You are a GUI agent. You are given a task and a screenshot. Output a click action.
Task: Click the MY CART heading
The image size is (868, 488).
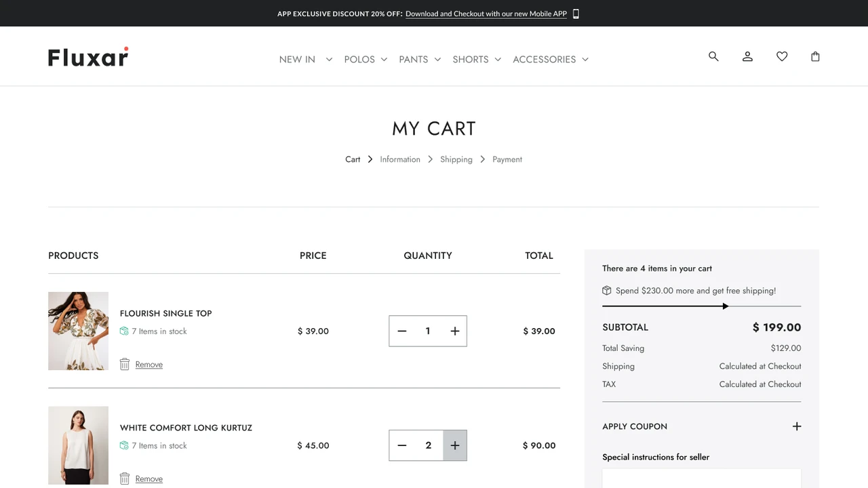tap(434, 128)
